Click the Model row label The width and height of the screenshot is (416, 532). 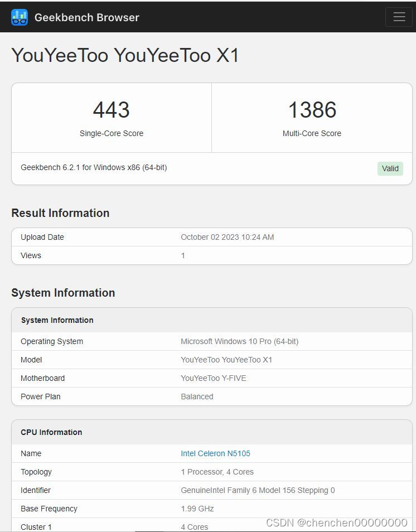31,360
